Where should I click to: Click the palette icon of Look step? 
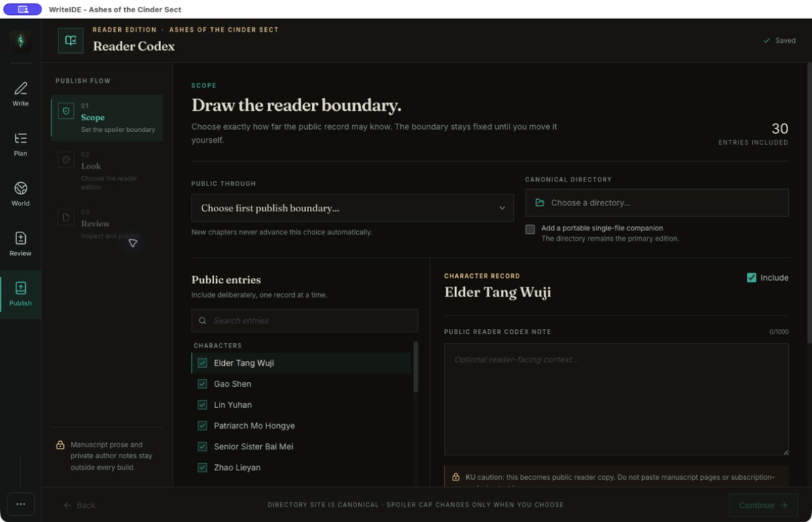[x=66, y=160]
